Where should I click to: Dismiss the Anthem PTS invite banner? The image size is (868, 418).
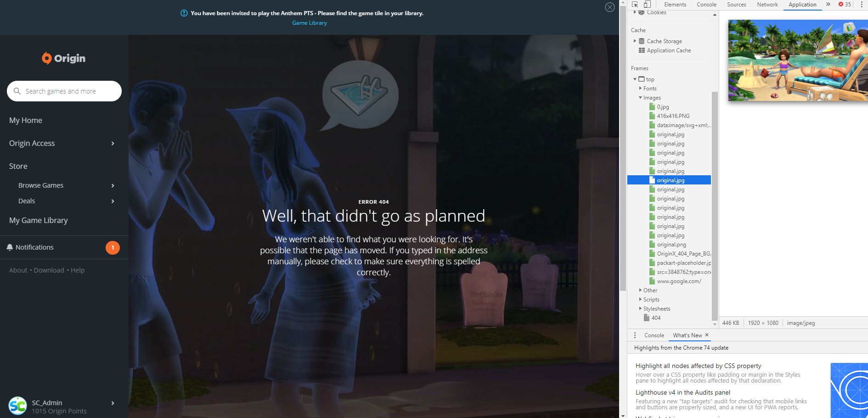[x=609, y=7]
